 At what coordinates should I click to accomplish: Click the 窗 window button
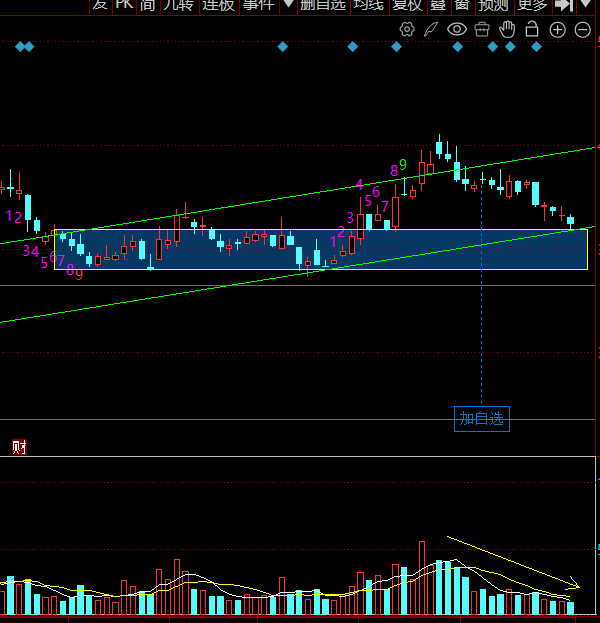tap(462, 6)
